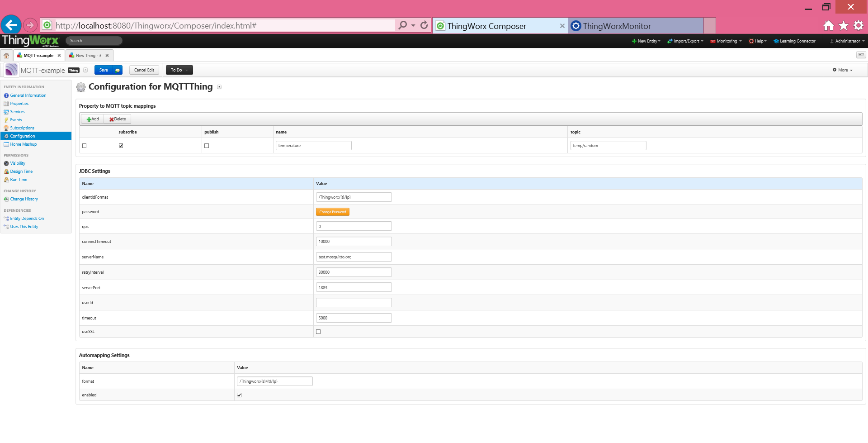Open Design Time permissions
This screenshot has width=868, height=443.
click(21, 171)
